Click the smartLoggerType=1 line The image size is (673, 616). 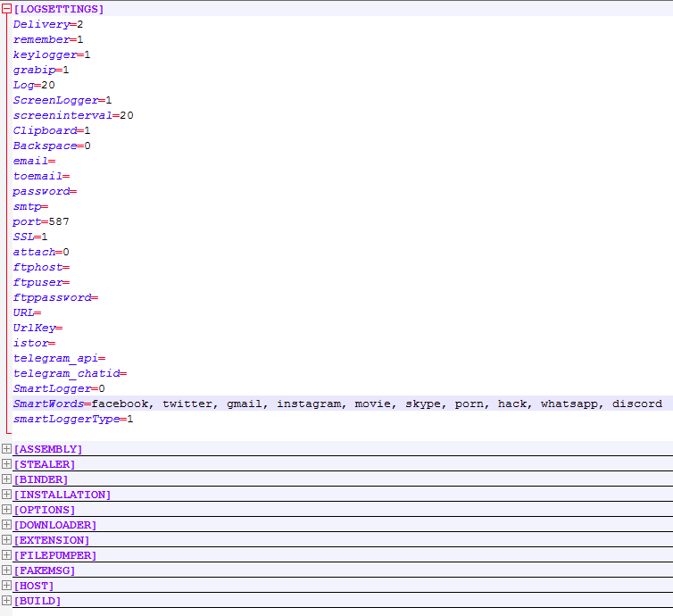[73, 419]
